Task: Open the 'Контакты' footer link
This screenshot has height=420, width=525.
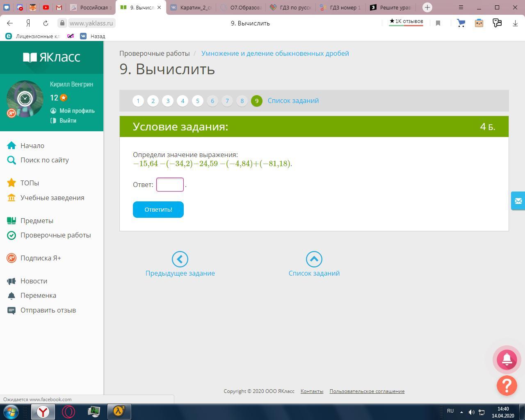Action: (312, 391)
